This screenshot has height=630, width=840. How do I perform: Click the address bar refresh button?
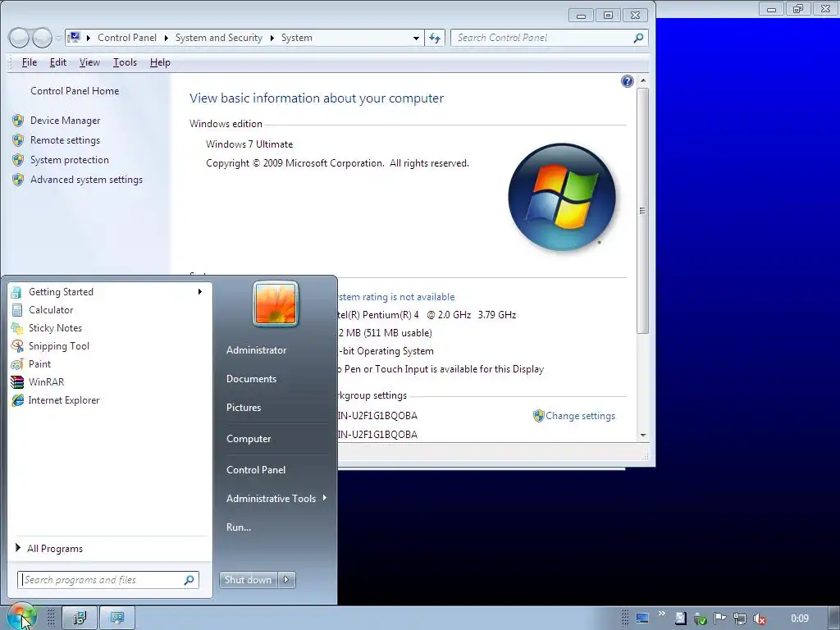[435, 38]
